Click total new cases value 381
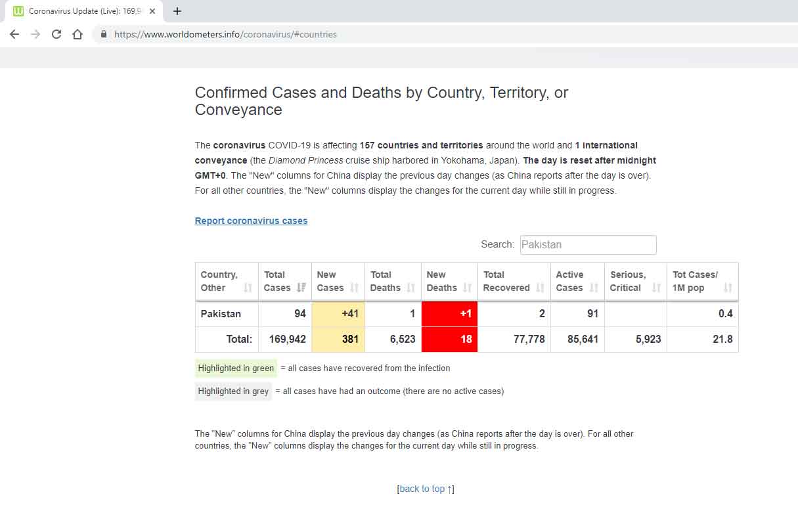 350,340
